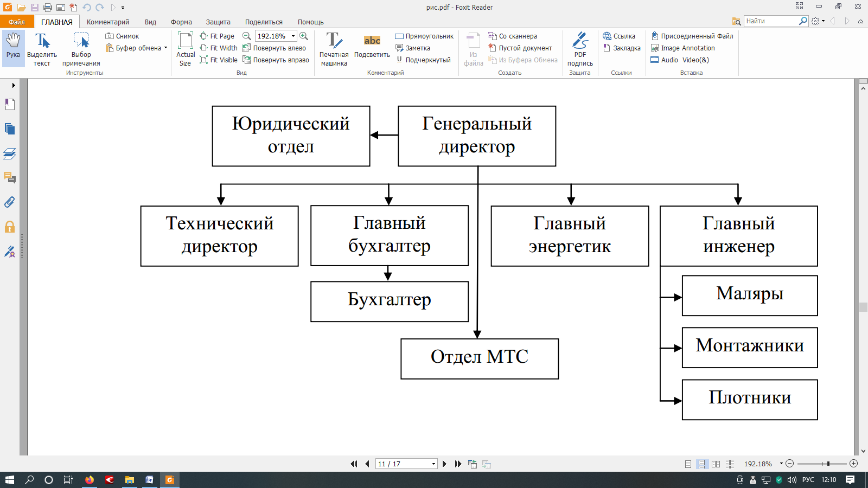
Task: Open the comments sidebar panel
Action: pyautogui.click(x=10, y=178)
